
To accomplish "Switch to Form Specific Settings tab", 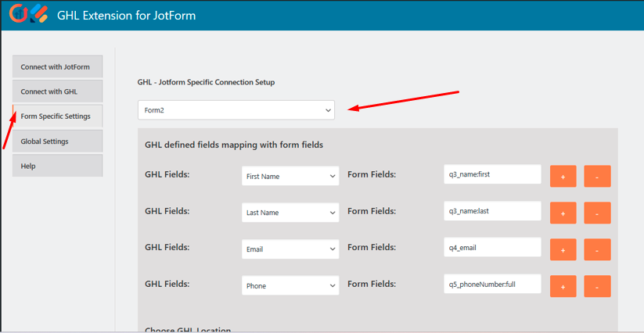I will [57, 116].
